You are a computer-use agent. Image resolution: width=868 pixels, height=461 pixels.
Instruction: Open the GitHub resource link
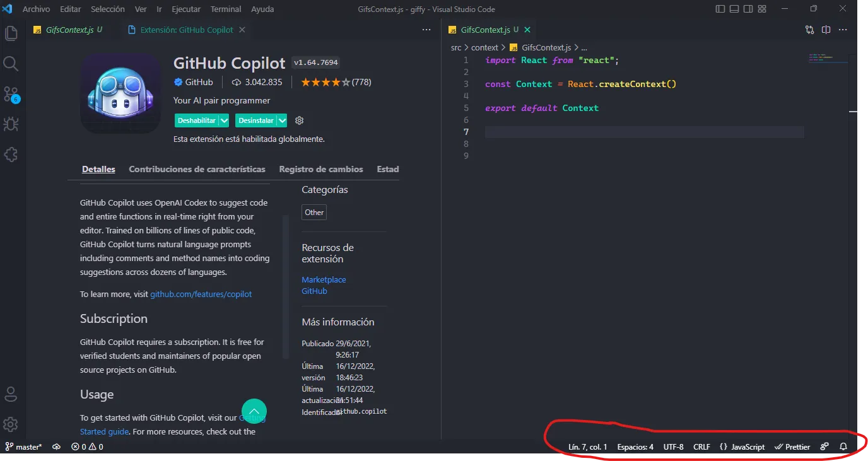click(x=314, y=291)
